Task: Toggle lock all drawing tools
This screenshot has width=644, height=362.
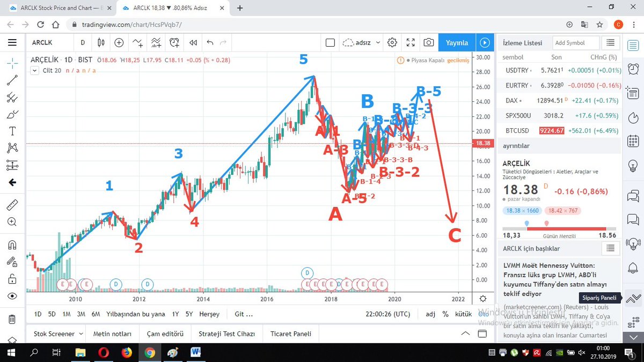Action: pos(12,278)
